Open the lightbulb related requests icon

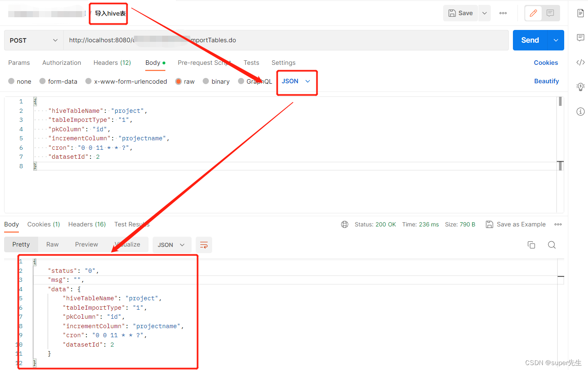point(581,87)
